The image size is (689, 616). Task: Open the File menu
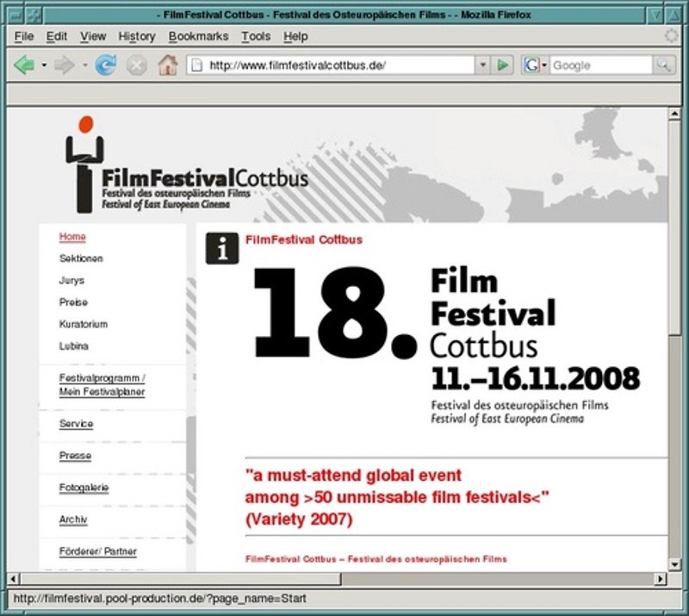coord(24,36)
